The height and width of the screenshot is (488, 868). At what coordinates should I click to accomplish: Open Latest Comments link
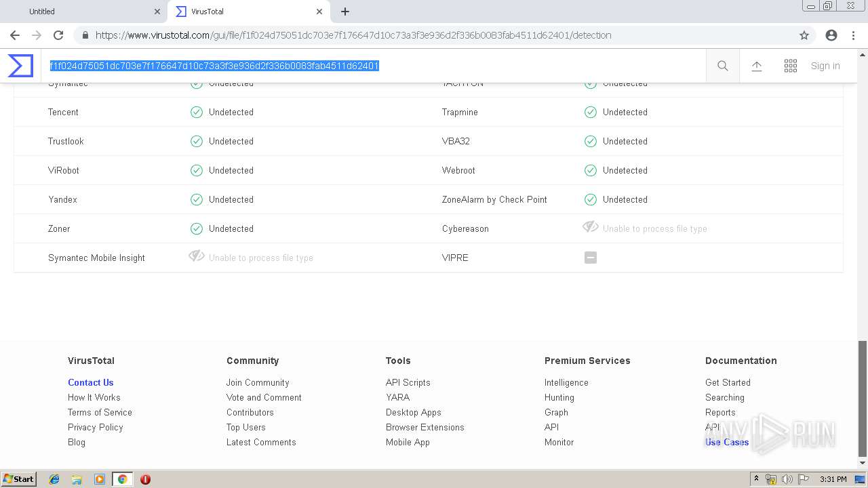[x=261, y=442]
